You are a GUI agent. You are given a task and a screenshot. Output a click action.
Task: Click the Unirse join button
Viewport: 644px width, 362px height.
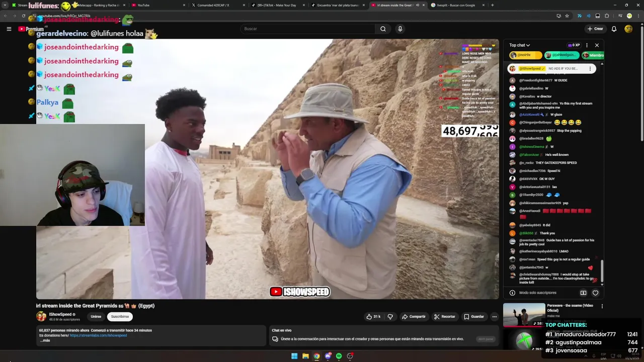[x=96, y=317]
